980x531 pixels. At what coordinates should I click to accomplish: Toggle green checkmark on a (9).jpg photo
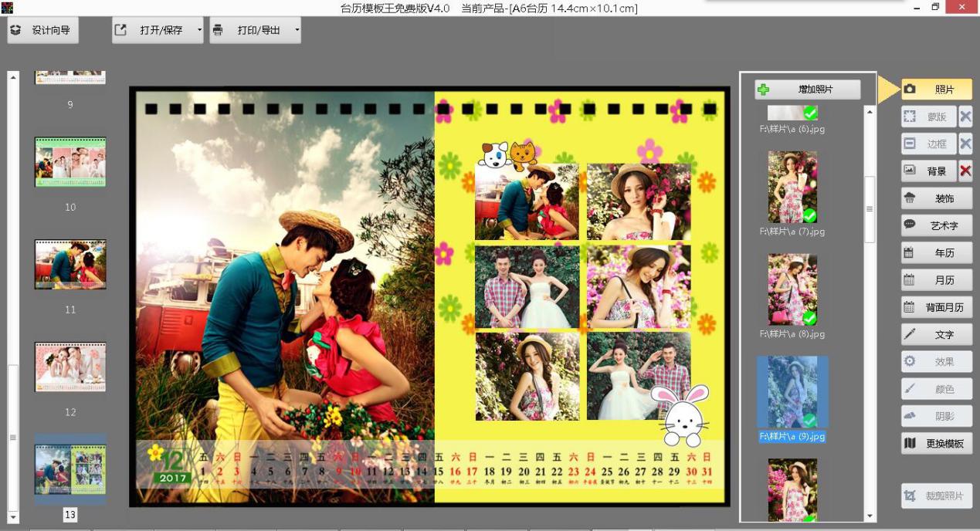click(809, 421)
